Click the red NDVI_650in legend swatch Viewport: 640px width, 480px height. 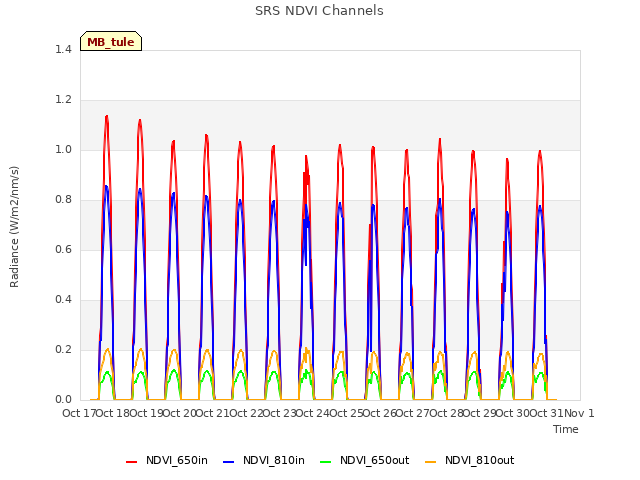point(131,462)
